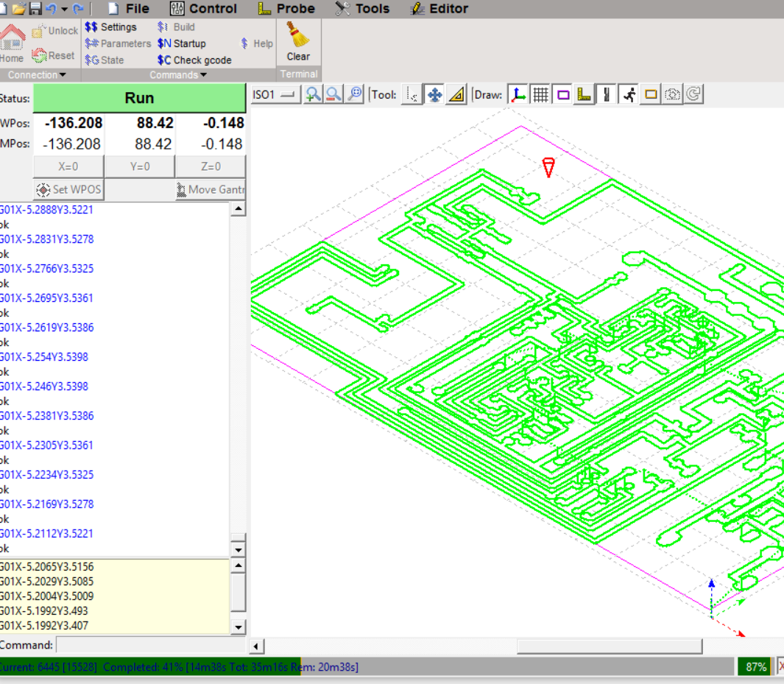This screenshot has height=684, width=784.
Task: Switch to the Editor tab
Action: tap(439, 9)
